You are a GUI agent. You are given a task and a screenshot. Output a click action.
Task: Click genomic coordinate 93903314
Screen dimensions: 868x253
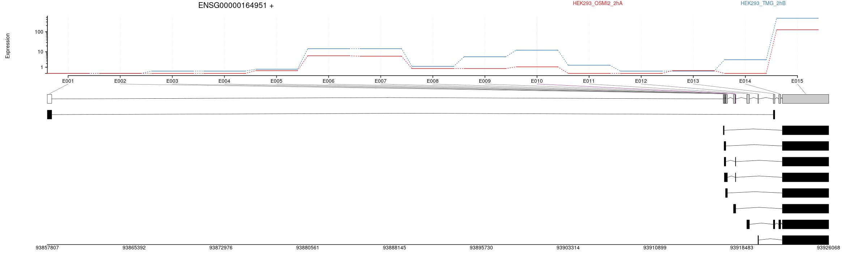click(x=568, y=248)
